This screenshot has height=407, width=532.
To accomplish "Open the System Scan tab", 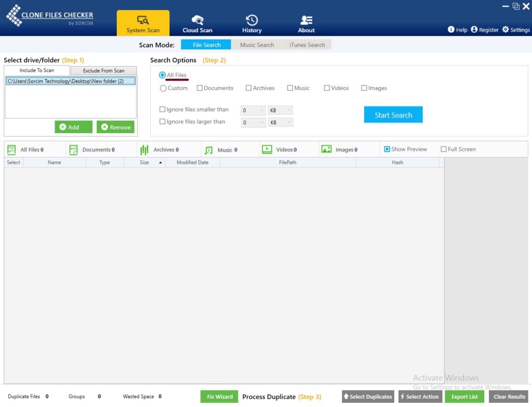I will tap(143, 23).
